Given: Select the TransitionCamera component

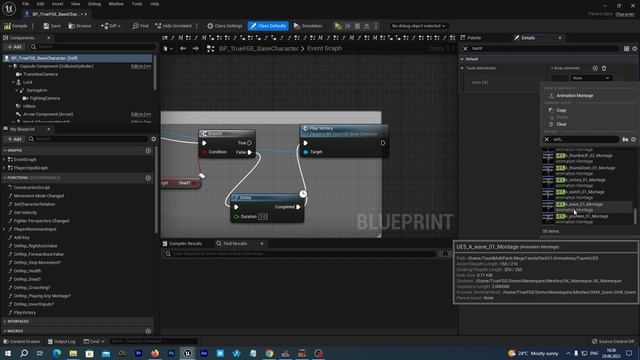Looking at the screenshot, I should tap(40, 74).
